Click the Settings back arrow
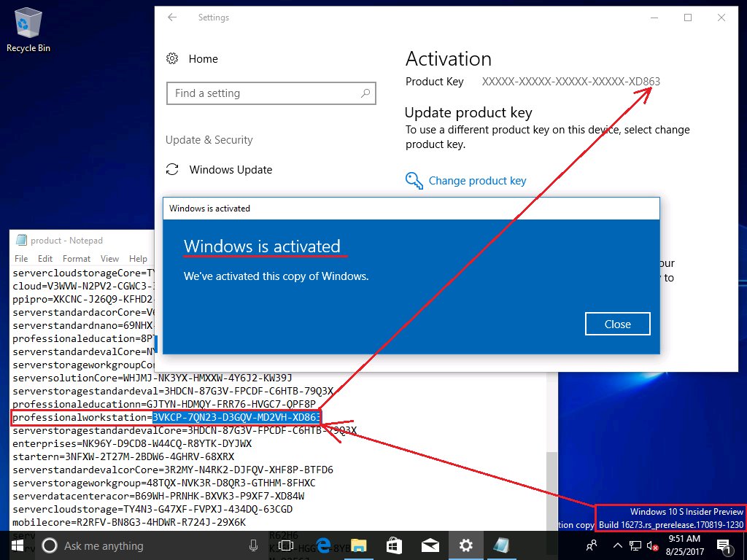Image resolution: width=747 pixels, height=560 pixels. coord(172,17)
